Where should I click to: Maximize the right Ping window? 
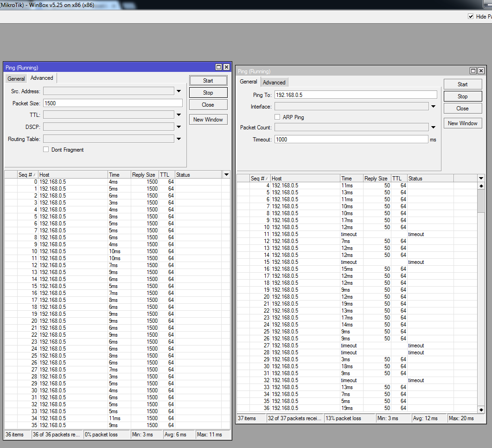point(473,71)
